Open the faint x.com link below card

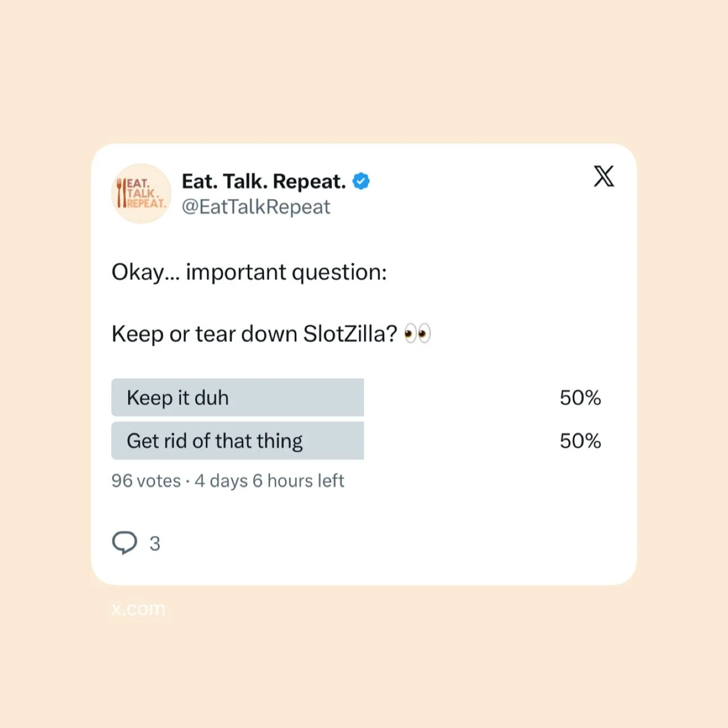coord(138,608)
